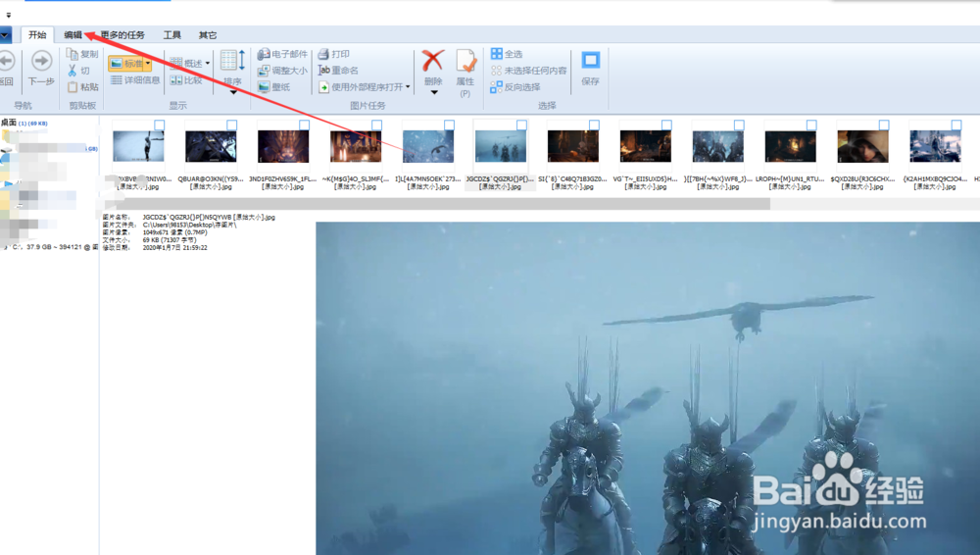Click the 重命名 rename icon

pyautogui.click(x=323, y=70)
